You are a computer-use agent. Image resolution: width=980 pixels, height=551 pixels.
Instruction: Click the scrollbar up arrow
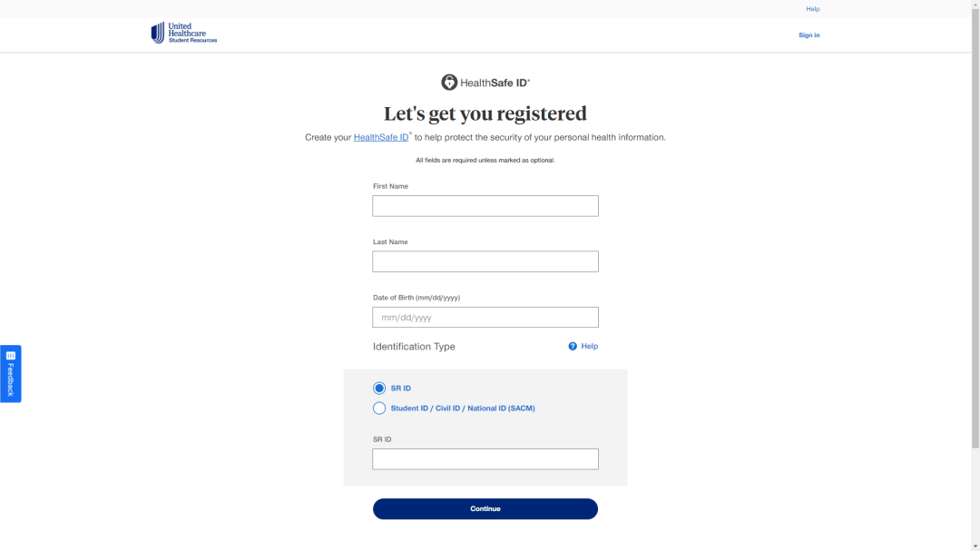975,5
